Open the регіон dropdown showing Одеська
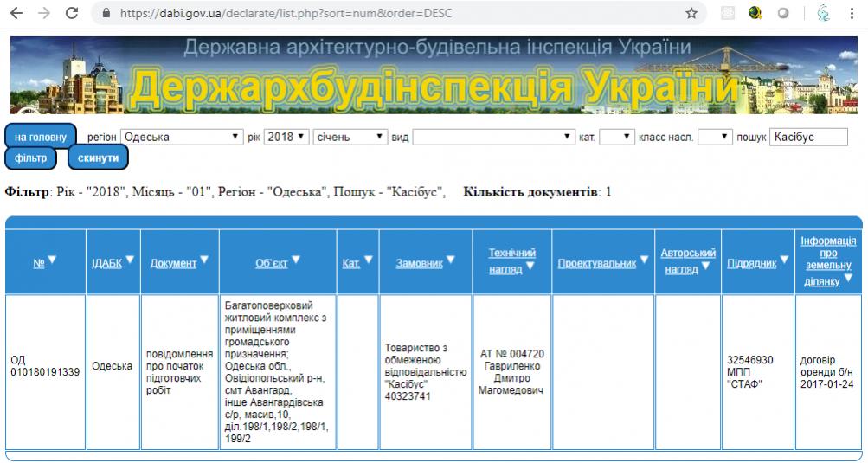 (x=182, y=137)
